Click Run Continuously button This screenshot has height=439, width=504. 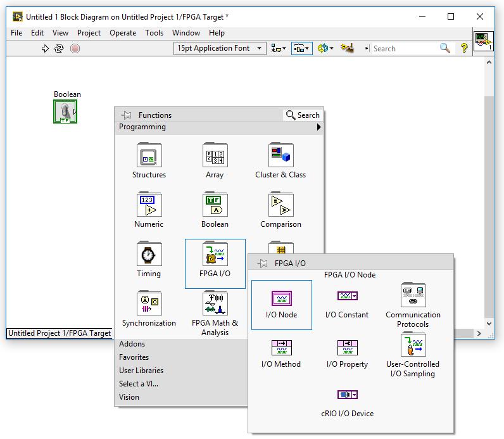coord(59,49)
